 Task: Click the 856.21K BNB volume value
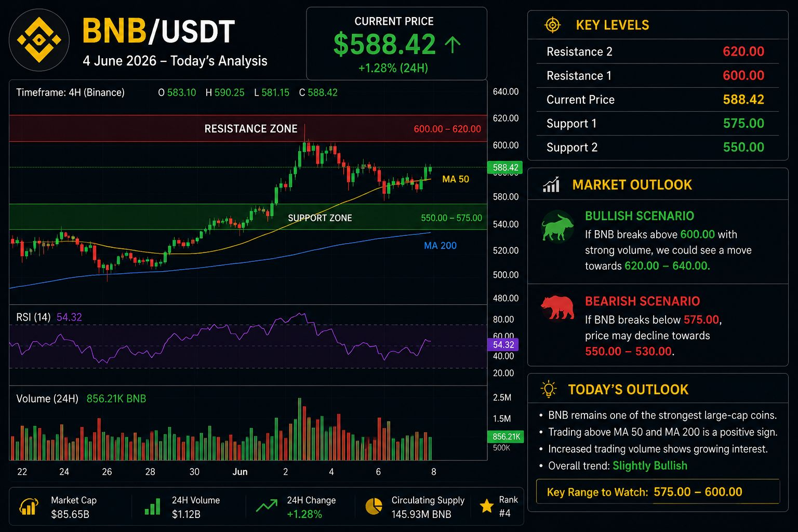(116, 398)
